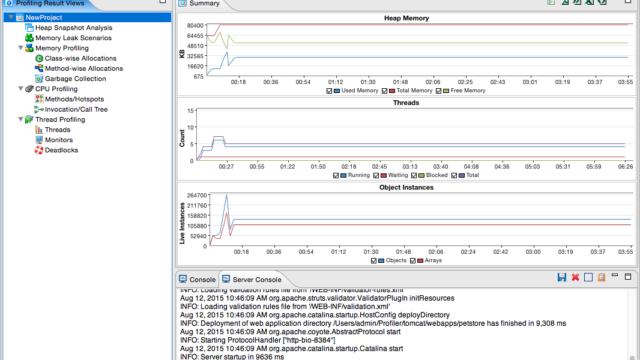Screen dimensions: 640x360
Task: Uncheck the Total threads checkbox
Action: point(454,176)
